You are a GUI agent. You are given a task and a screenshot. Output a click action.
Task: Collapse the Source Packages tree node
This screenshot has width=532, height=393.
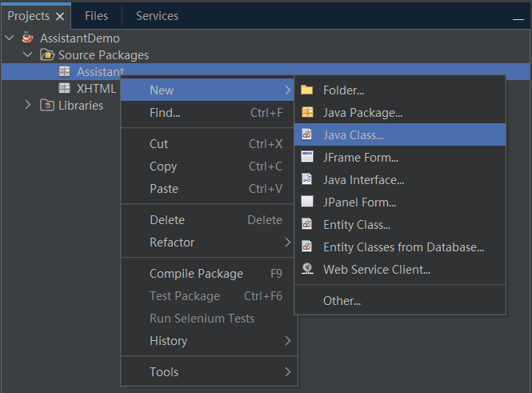click(x=28, y=55)
